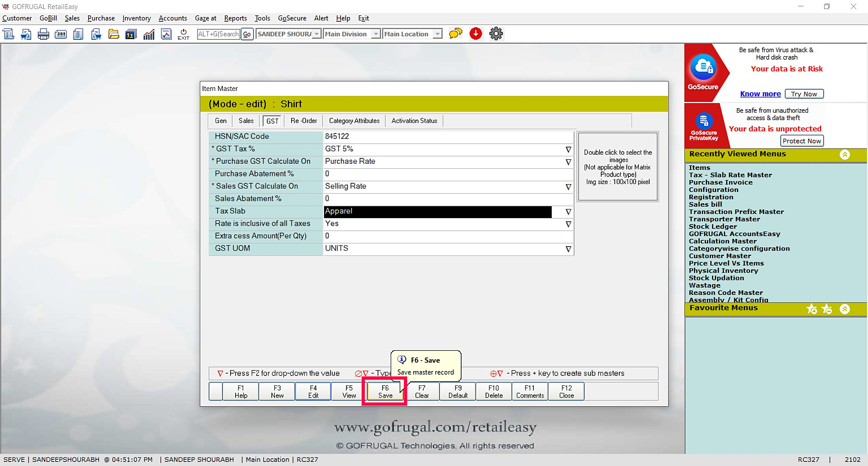This screenshot has height=466, width=868.
Task: Click the F4 Edit button
Action: [x=313, y=391]
